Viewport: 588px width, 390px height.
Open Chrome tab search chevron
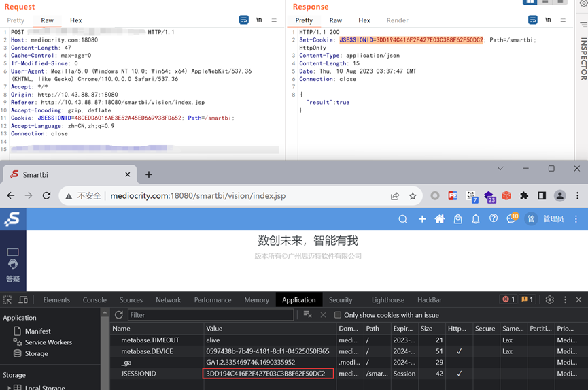[x=500, y=169]
